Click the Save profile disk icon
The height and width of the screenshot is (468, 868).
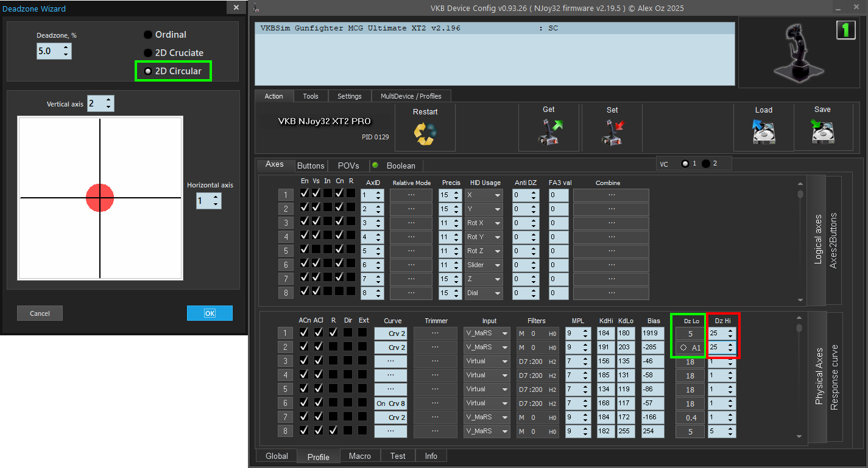click(822, 131)
